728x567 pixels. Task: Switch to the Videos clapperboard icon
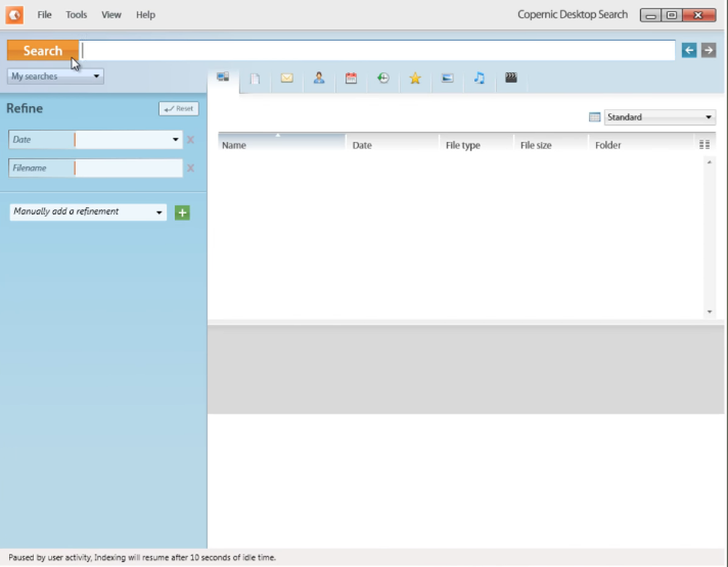tap(511, 78)
